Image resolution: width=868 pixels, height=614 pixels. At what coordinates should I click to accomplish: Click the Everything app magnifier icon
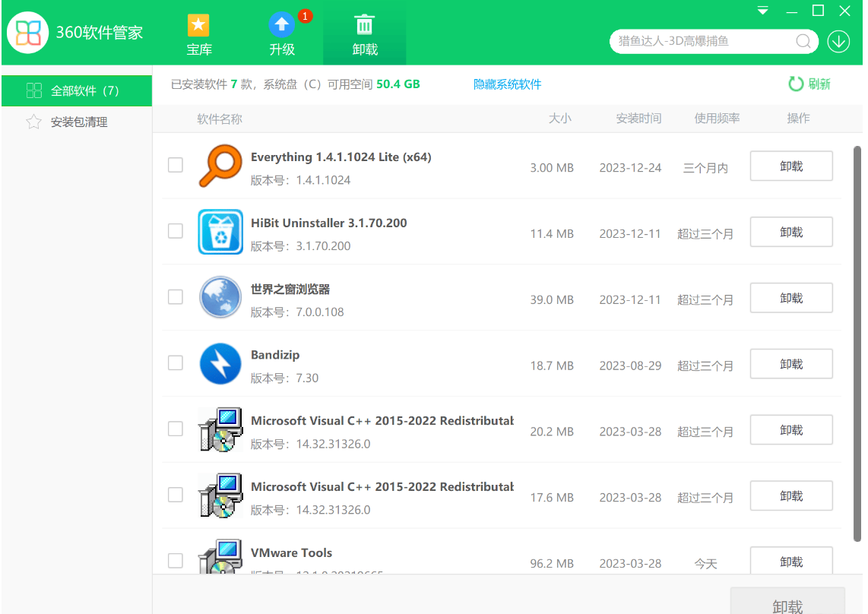click(x=220, y=166)
